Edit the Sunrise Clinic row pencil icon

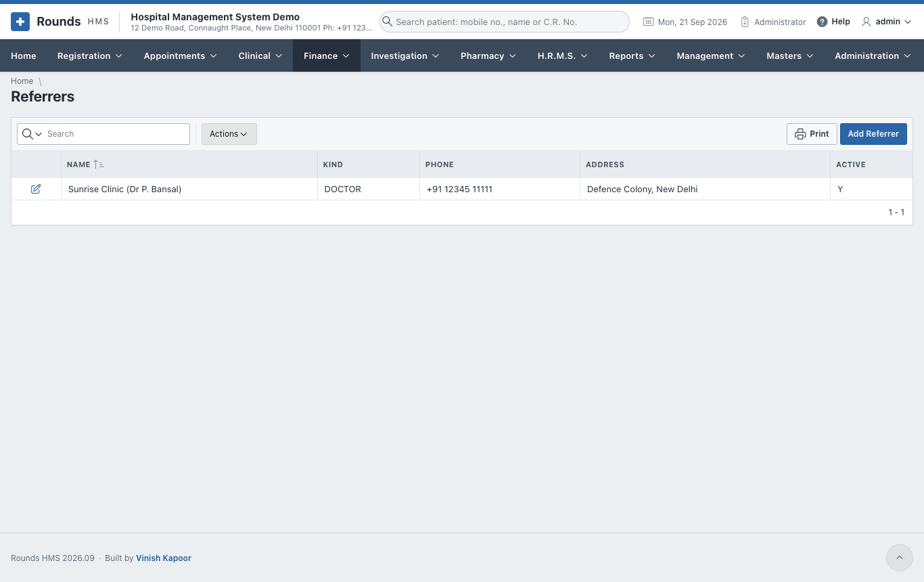(x=36, y=189)
